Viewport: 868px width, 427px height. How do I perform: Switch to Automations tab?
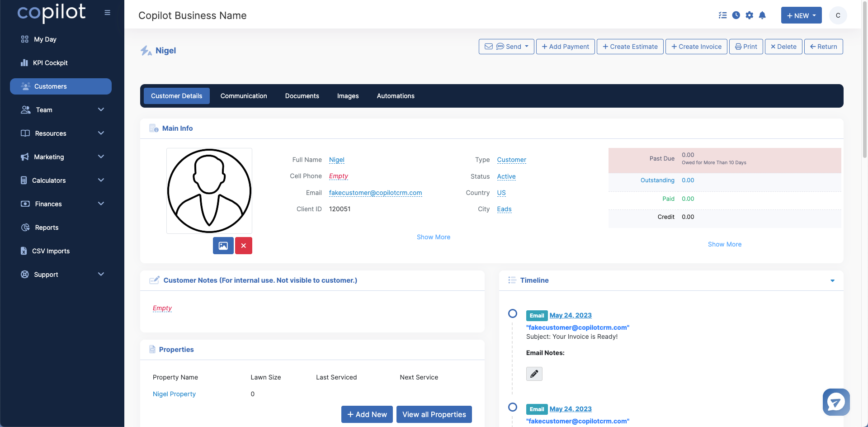(396, 96)
